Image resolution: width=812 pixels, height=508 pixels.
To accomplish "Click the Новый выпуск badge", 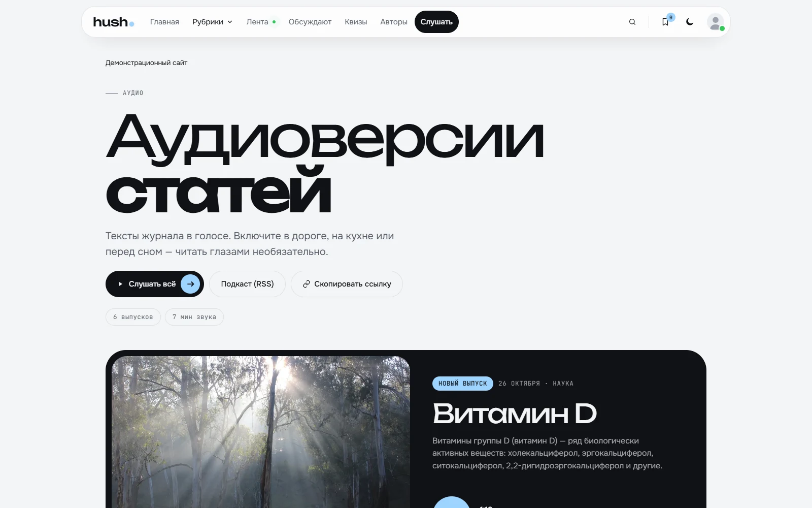I will (463, 384).
